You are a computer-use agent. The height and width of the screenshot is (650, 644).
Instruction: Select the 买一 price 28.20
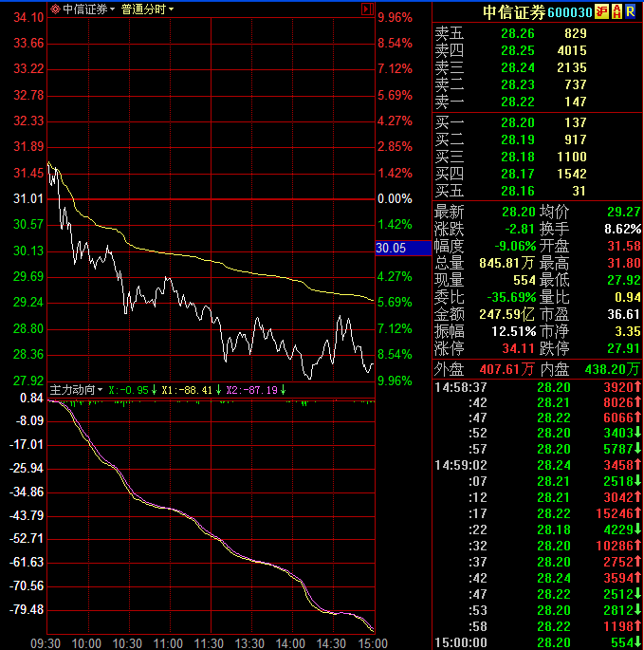point(518,122)
